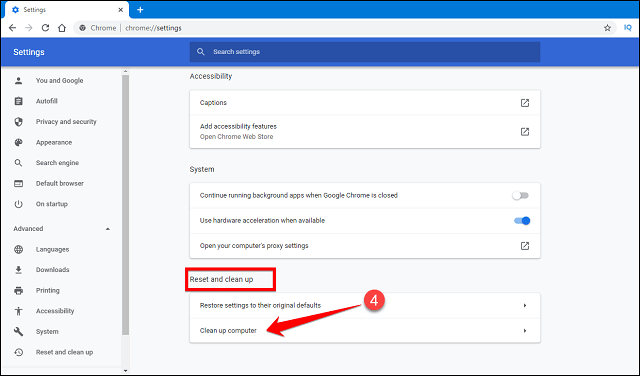Viewport: 640px width, 376px height.
Task: Click the Downloads arrow icon
Action: coord(18,270)
